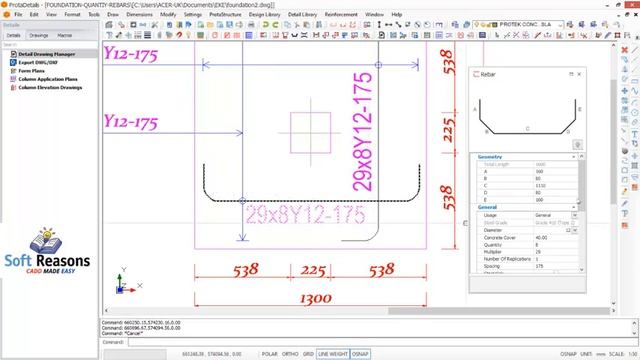
Task: Click the Spacing value field 175
Action: coord(556,266)
